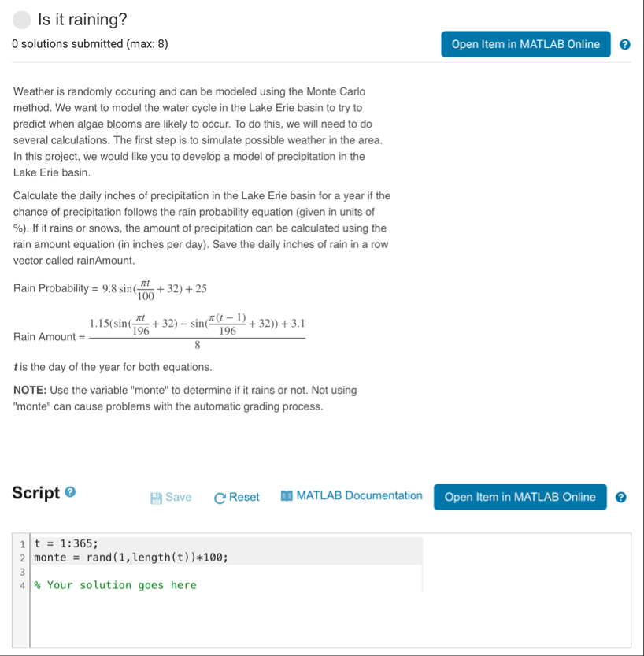Viewport: 644px width, 656px height.
Task: Select the Reset label text
Action: click(244, 497)
